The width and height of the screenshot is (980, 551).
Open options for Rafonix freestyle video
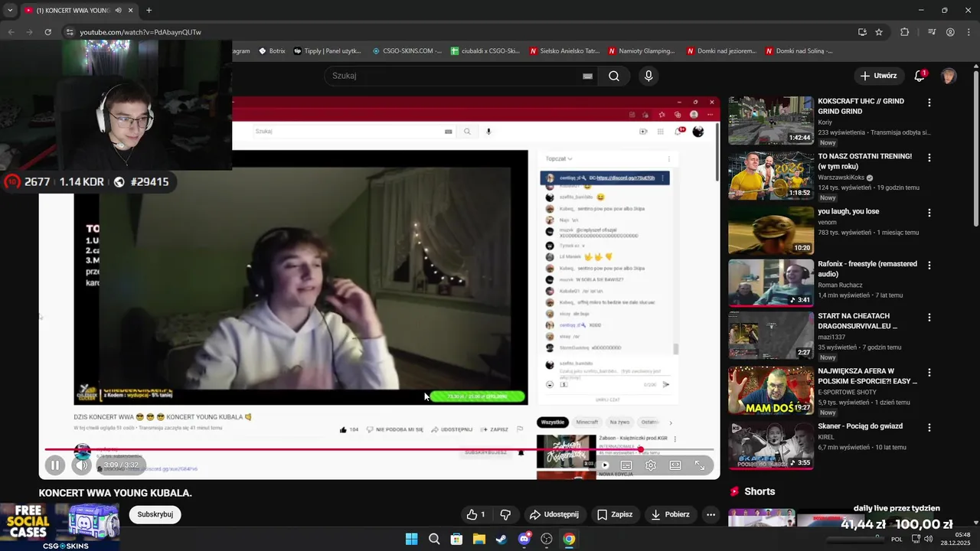(929, 266)
